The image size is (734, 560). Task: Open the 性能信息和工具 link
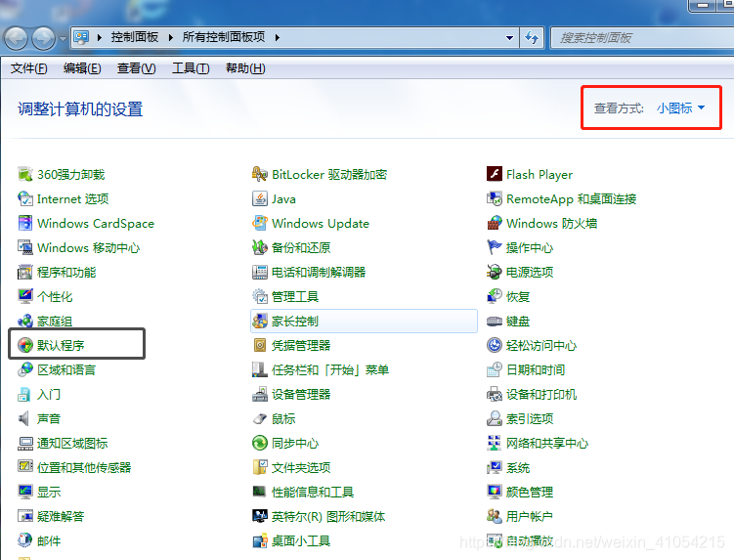[x=313, y=492]
